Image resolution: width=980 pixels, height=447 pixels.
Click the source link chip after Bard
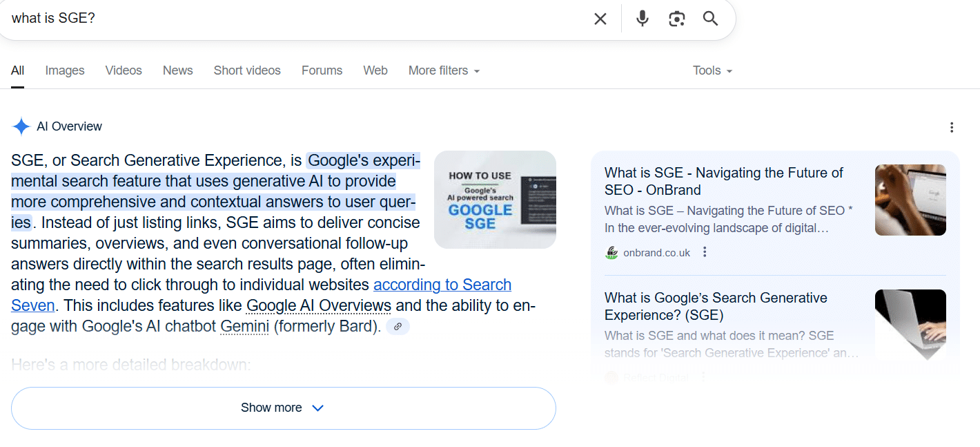398,327
